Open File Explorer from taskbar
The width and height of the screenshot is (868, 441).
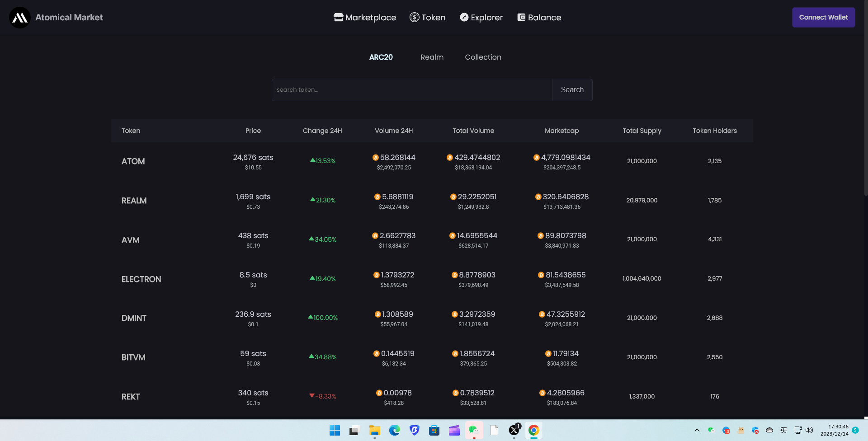coord(374,431)
